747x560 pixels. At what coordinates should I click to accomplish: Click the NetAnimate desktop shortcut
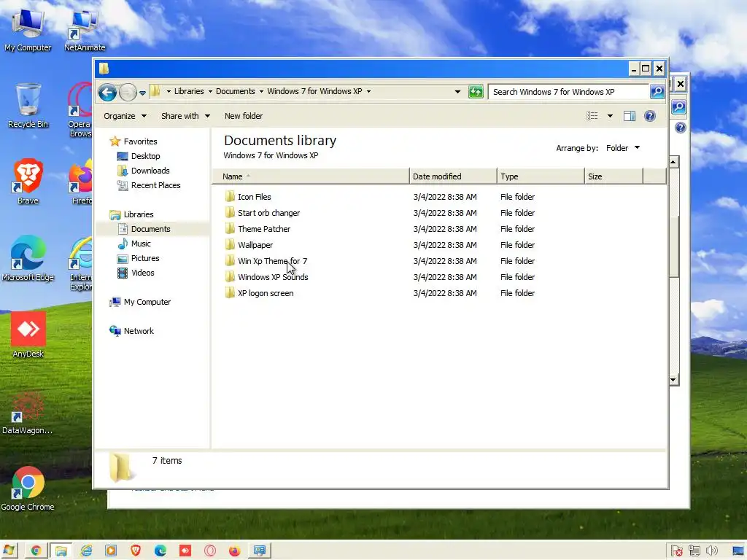pos(85,29)
